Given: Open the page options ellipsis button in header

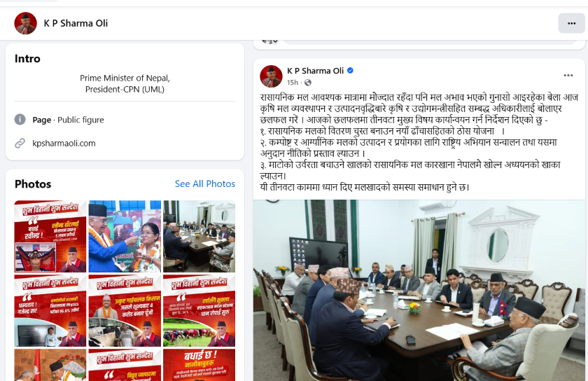Looking at the screenshot, I should click(571, 23).
